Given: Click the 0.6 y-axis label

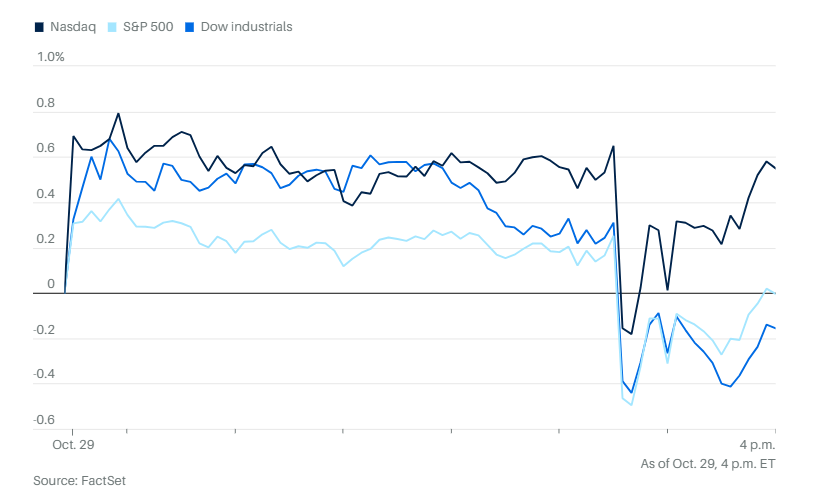Looking at the screenshot, I should [46, 149].
